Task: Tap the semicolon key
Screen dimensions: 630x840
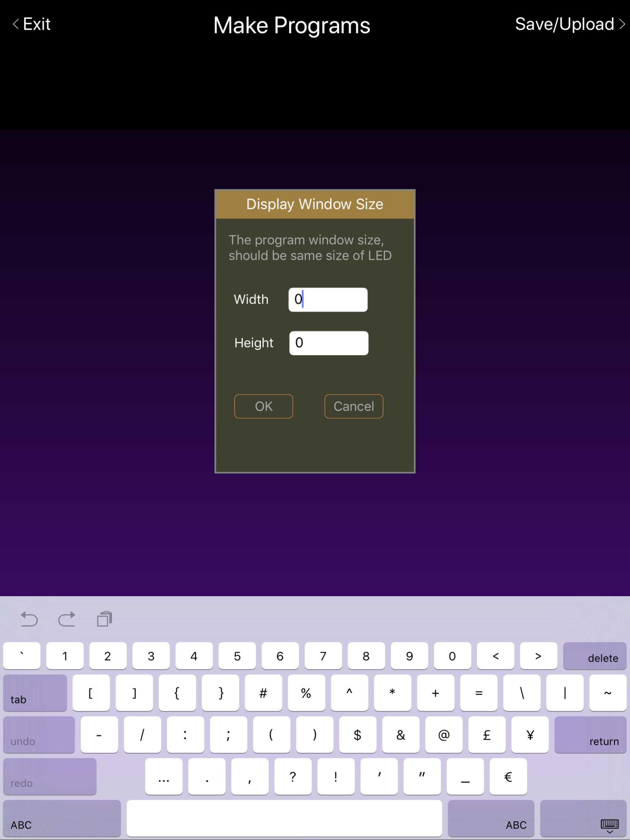Action: pos(228,735)
